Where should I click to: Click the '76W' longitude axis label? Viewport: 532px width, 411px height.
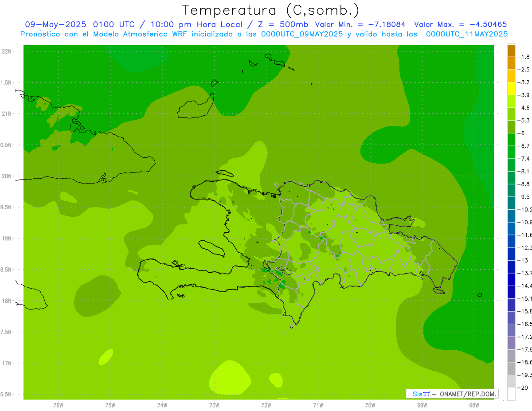[x=58, y=405]
